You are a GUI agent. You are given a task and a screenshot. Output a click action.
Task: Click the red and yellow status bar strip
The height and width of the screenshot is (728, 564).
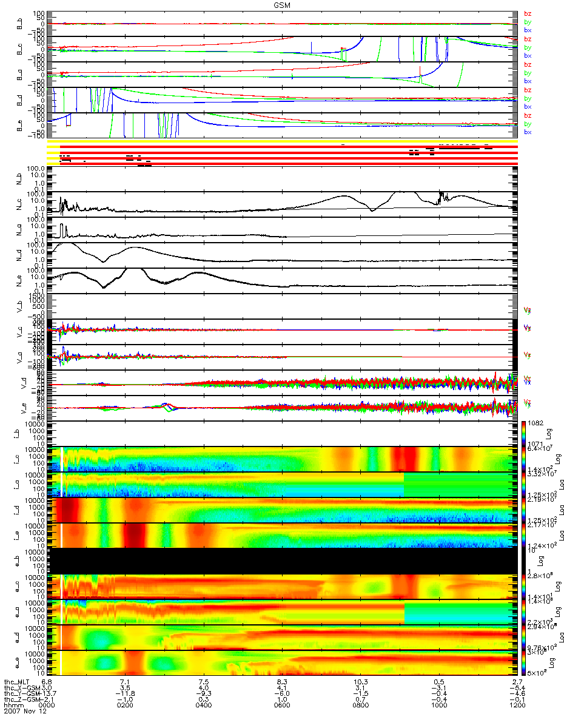tap(282, 152)
